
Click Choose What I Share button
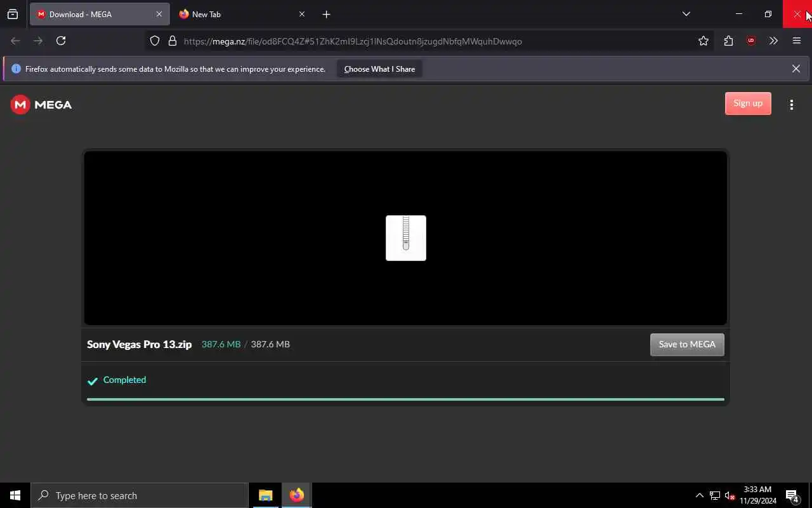coord(379,69)
